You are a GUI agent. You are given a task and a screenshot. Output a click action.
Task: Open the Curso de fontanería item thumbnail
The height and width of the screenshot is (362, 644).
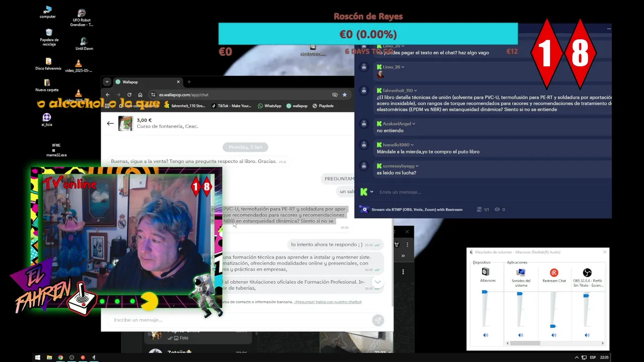point(126,123)
